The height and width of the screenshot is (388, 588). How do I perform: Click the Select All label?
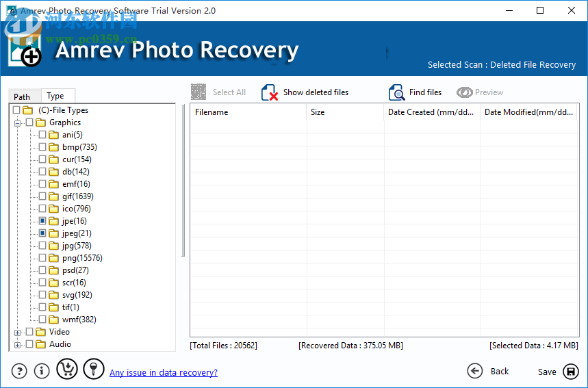(x=229, y=92)
